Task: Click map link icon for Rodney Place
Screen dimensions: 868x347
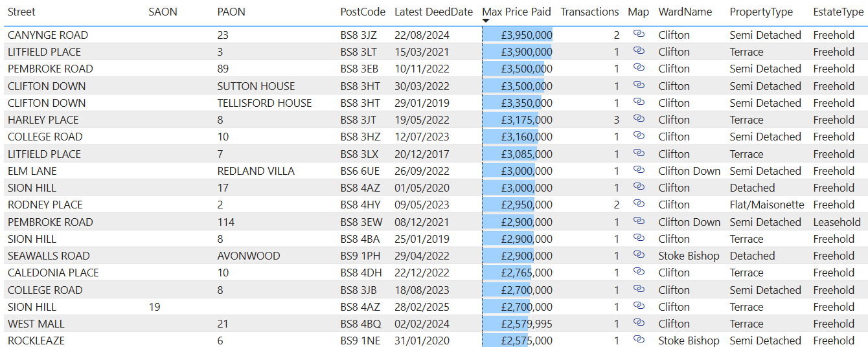Action: pyautogui.click(x=638, y=204)
